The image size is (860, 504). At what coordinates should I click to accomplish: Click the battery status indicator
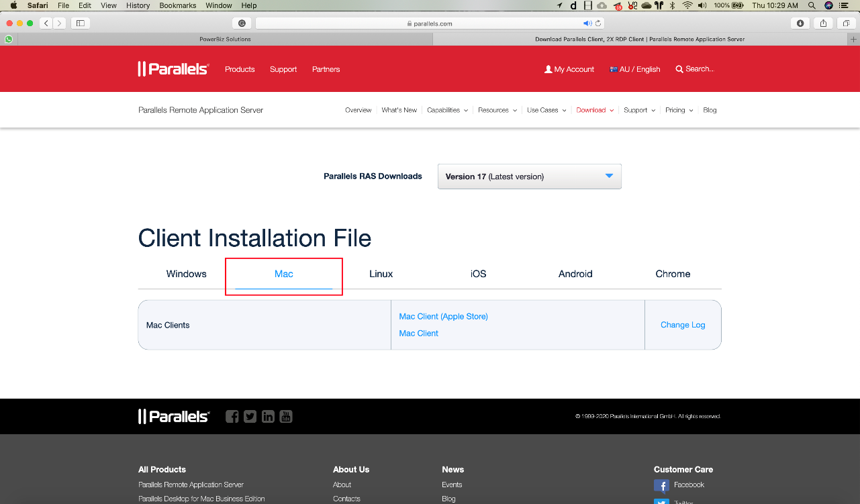tap(728, 5)
